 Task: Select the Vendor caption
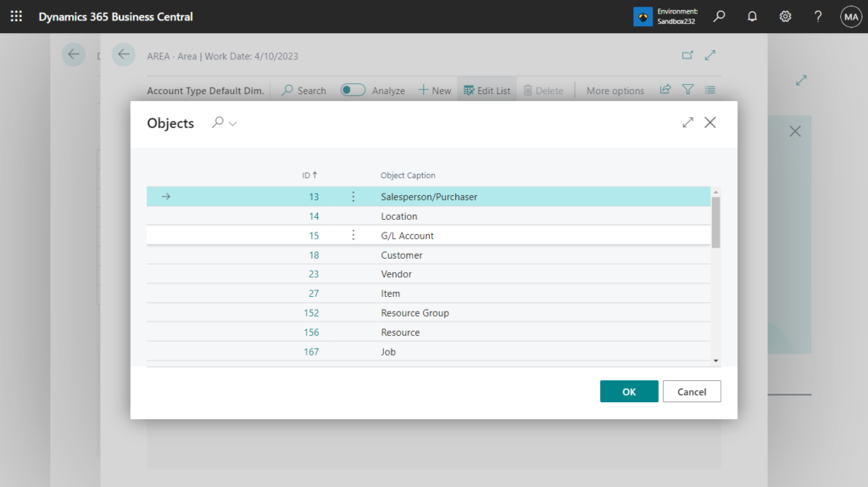point(397,274)
